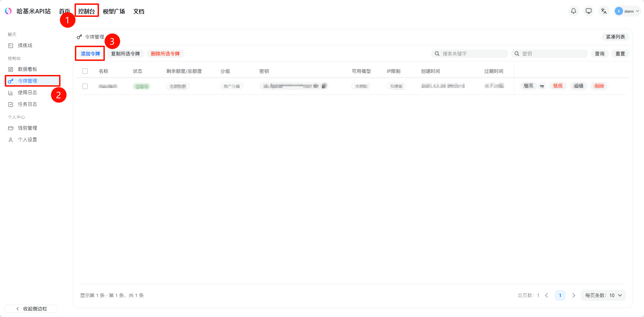
Task: Toggle the select-all checkbox in table header
Action: pos(85,71)
